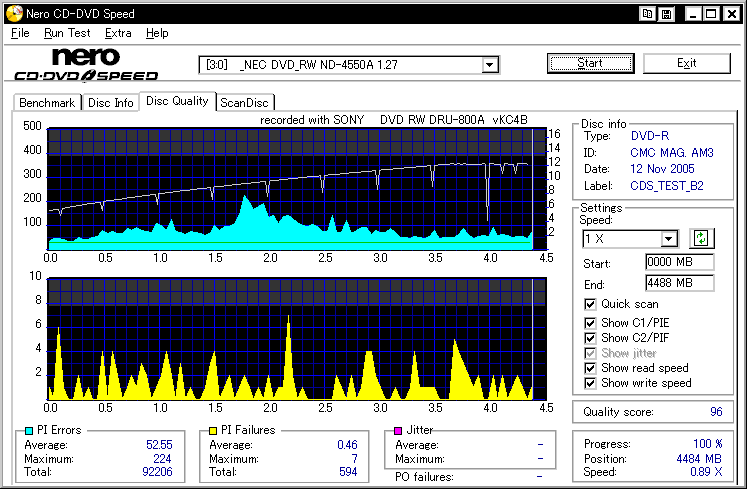Click the Exit button

tap(686, 63)
